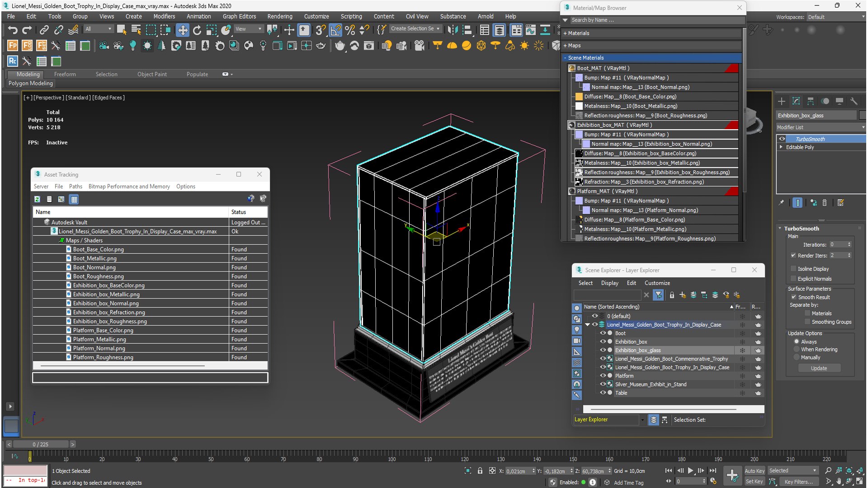Screen dimensions: 868x488
Task: Toggle the Smooth Result checkbox
Action: tap(794, 297)
